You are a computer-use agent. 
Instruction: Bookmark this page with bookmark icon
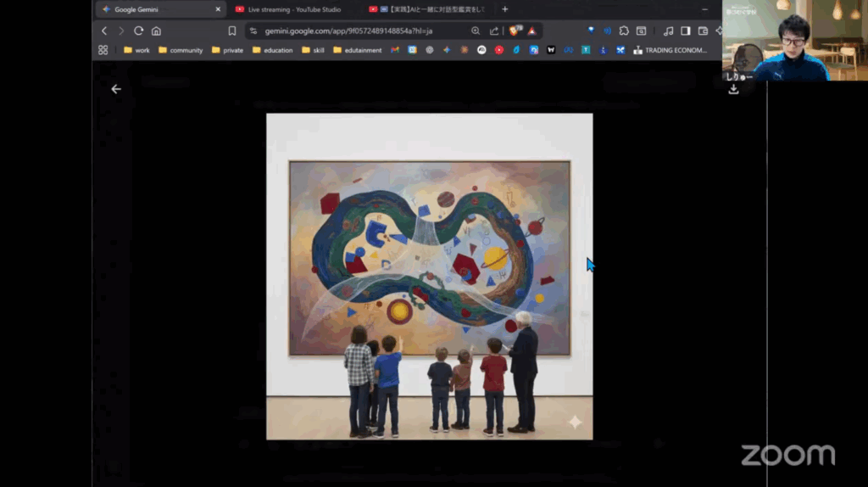[x=232, y=31]
